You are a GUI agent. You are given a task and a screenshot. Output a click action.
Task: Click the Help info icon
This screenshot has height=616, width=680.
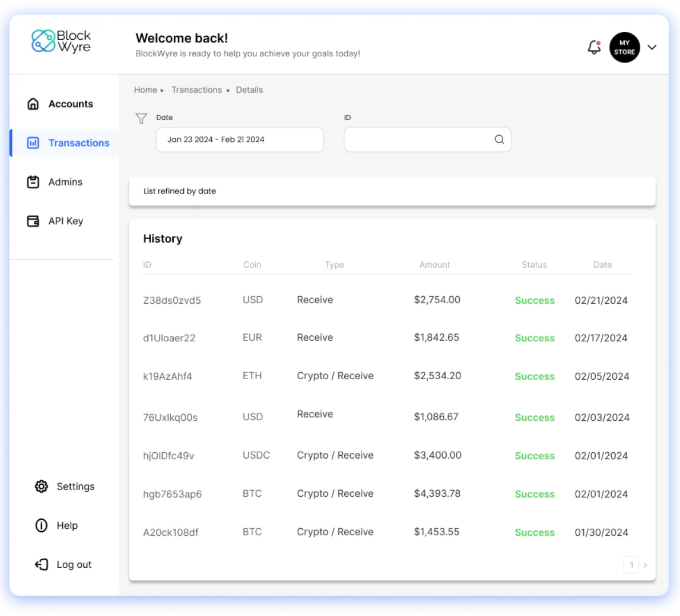[41, 525]
